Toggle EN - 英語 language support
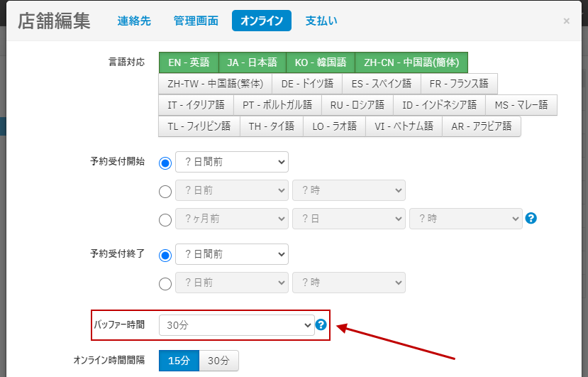Screen dimensions: 588x377 click(189, 62)
